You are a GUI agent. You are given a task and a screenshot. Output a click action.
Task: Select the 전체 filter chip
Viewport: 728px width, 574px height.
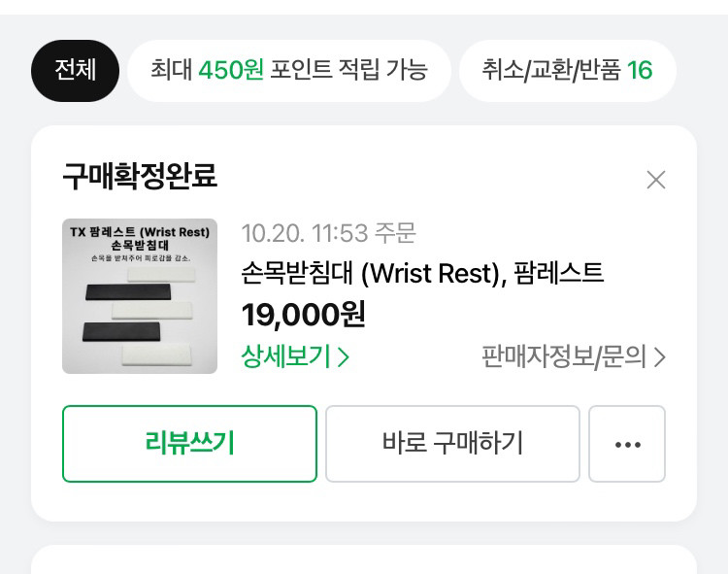click(75, 71)
